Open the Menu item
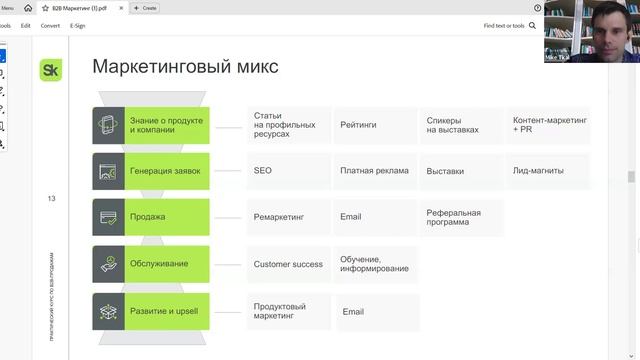Screen dimensions: 640x360 [7, 8]
